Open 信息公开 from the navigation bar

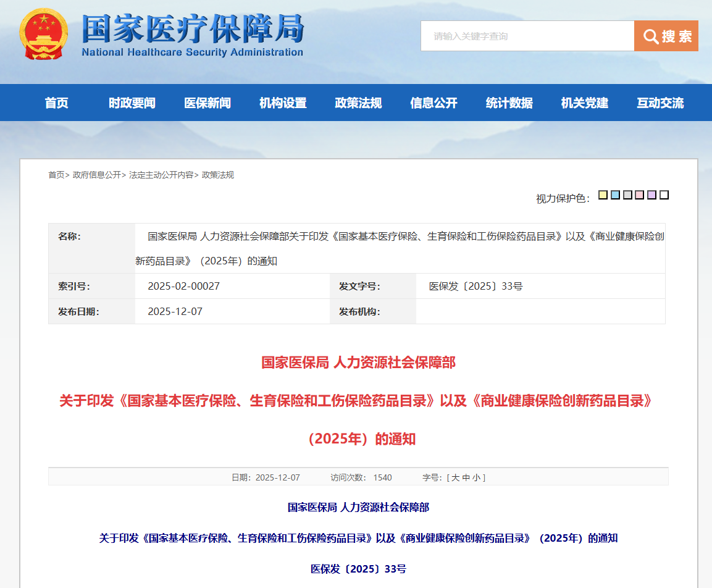coord(433,103)
